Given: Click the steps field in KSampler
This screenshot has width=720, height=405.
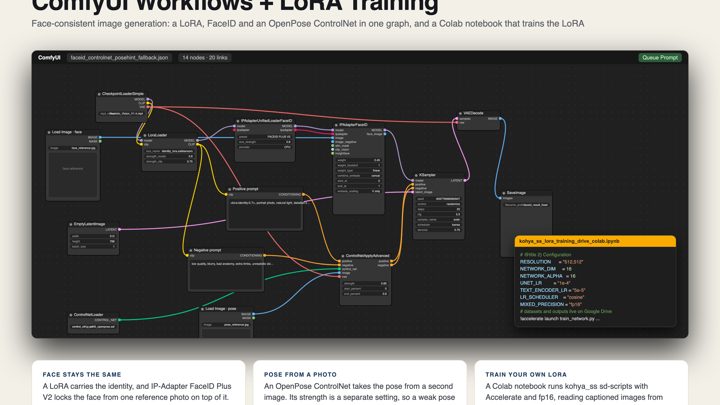Looking at the screenshot, I should [439, 209].
